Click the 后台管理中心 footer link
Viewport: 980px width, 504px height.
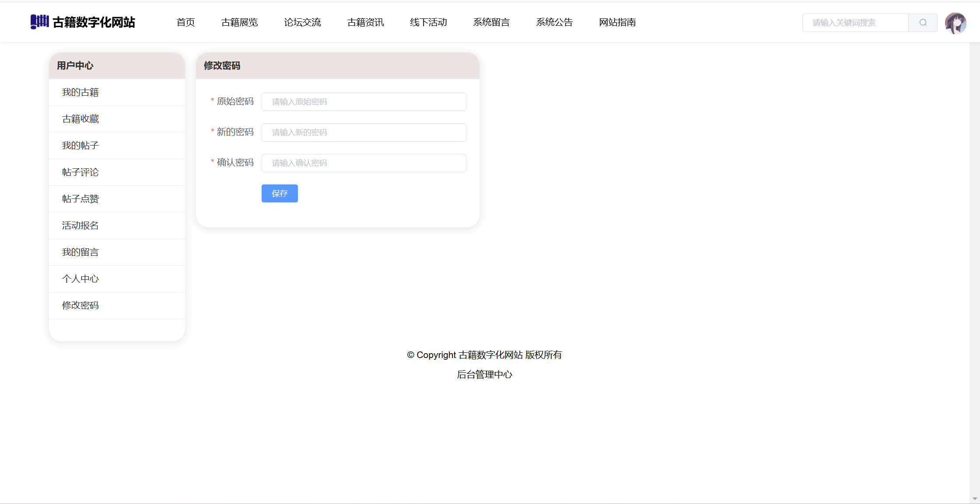coord(484,375)
